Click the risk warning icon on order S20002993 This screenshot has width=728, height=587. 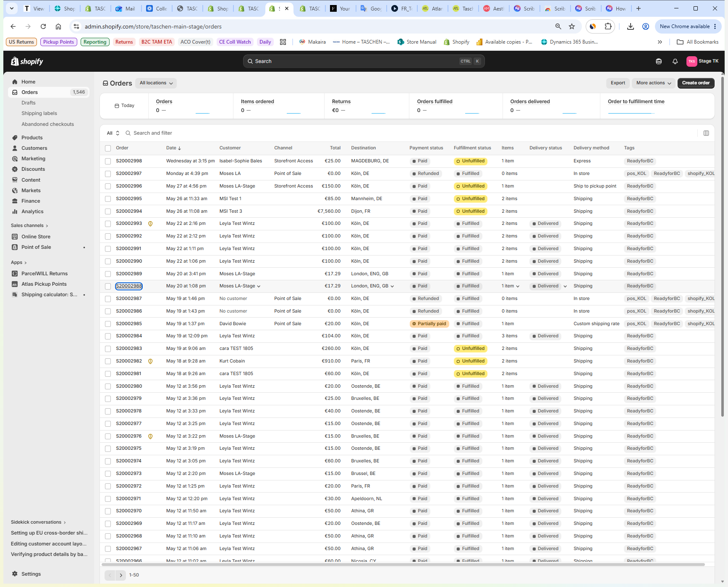tap(150, 224)
